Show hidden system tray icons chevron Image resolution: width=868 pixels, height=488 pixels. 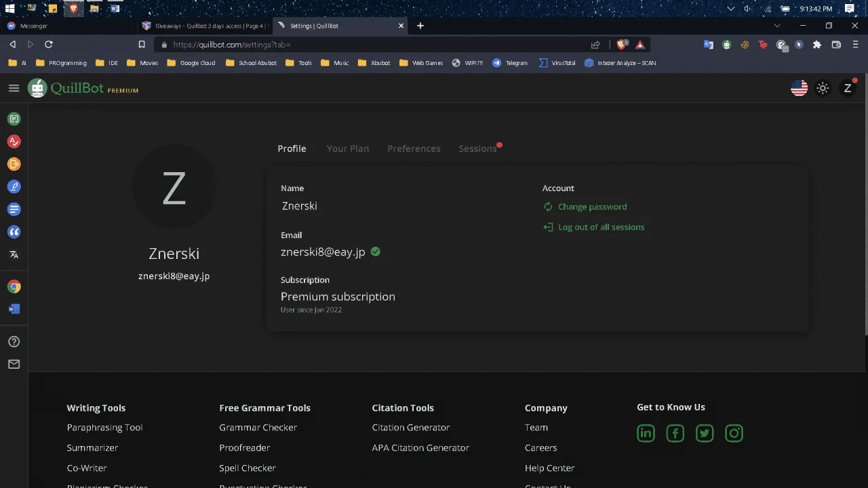(x=730, y=8)
